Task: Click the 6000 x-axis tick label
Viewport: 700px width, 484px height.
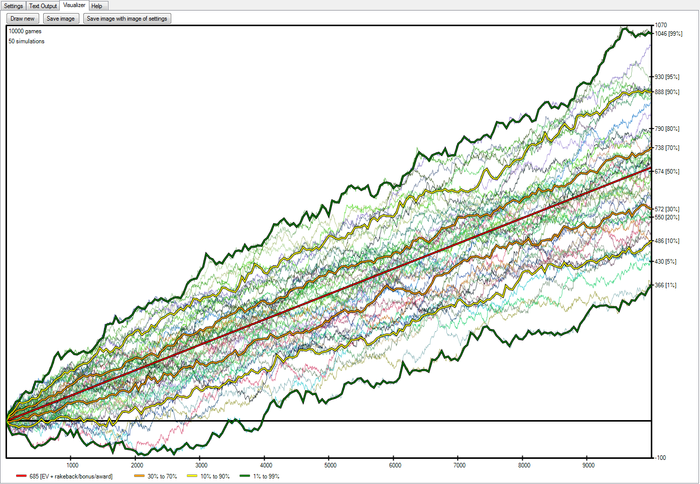Action: (x=395, y=465)
